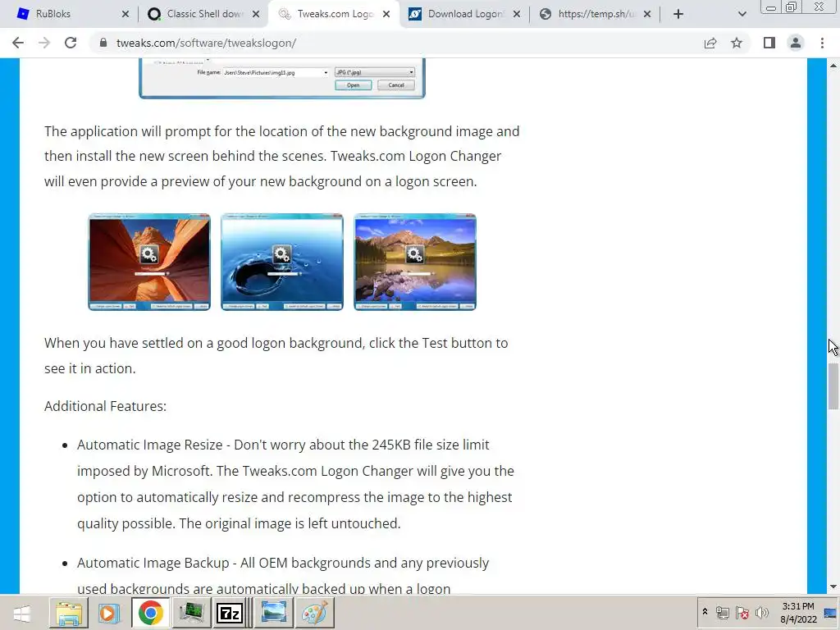Go forward to next page

(44, 43)
